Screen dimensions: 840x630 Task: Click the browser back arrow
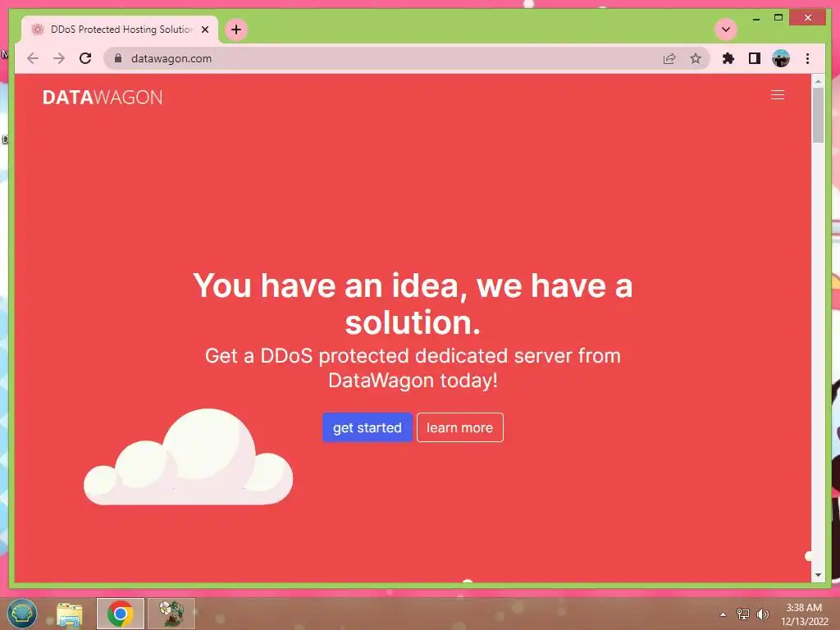click(x=33, y=58)
